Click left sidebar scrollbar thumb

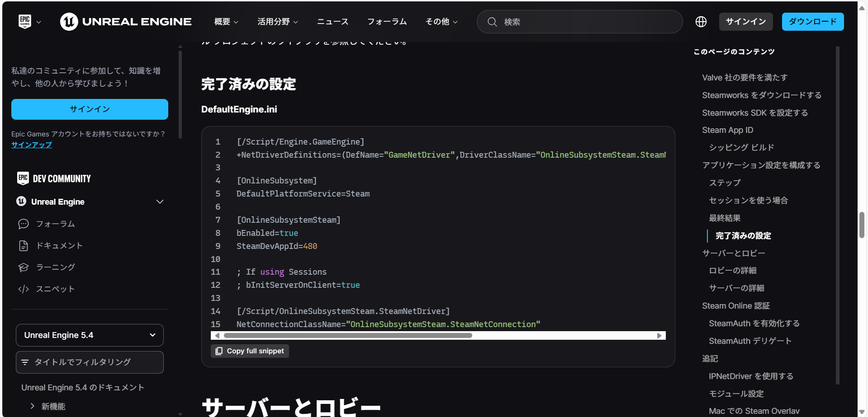click(180, 95)
